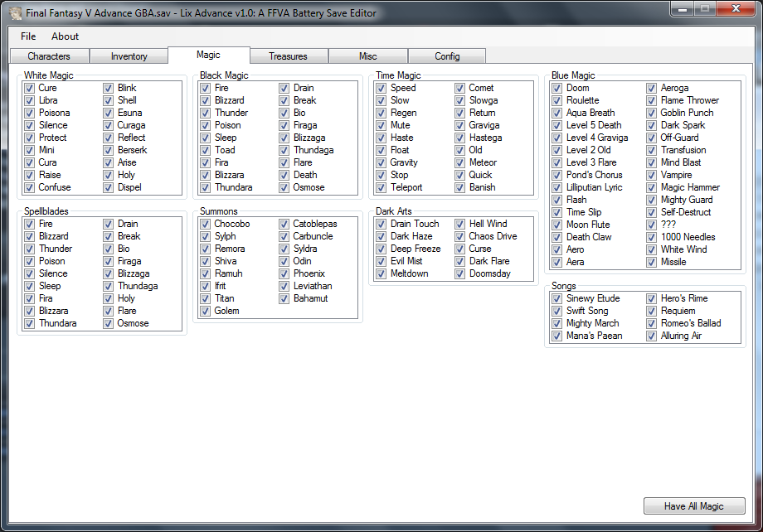The image size is (763, 532).
Task: Toggle the Drain Touch checkbox
Action: click(x=381, y=224)
